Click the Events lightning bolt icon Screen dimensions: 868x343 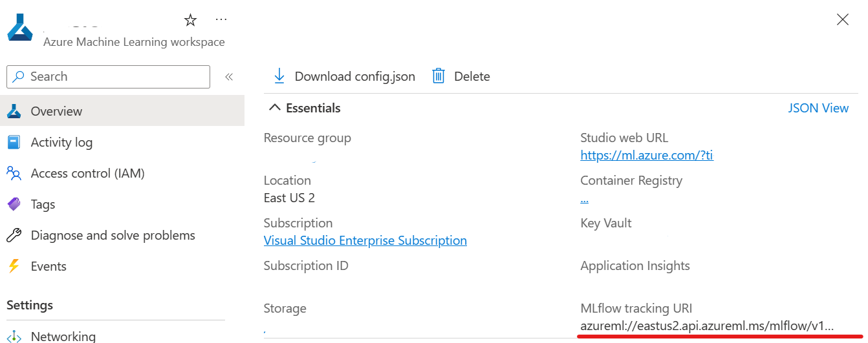14,266
